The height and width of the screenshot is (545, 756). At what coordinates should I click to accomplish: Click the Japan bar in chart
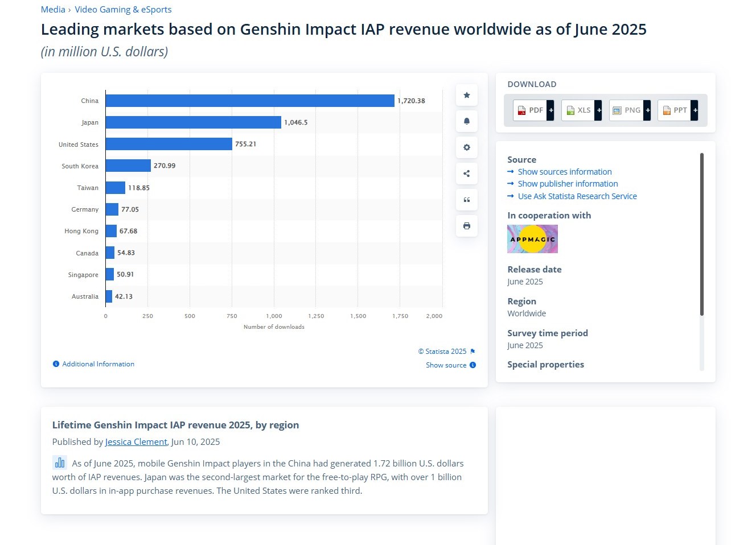194,122
